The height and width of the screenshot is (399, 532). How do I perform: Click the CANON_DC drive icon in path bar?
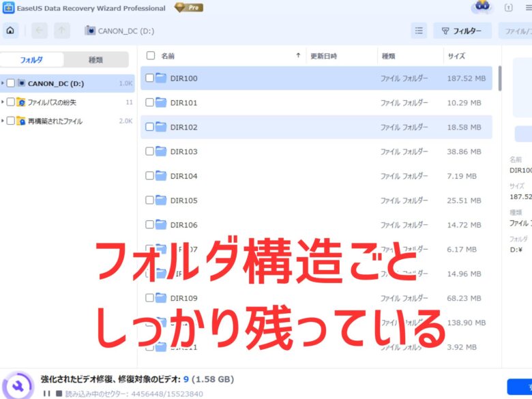(x=90, y=31)
